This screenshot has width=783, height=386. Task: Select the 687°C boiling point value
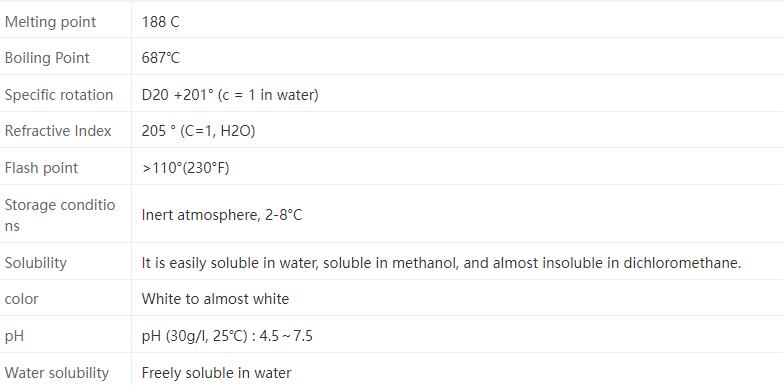coord(160,58)
